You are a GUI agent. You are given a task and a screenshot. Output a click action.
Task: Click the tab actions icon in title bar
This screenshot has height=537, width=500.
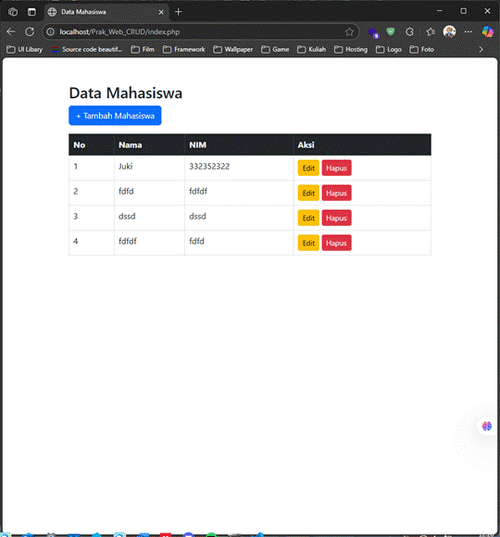point(32,12)
